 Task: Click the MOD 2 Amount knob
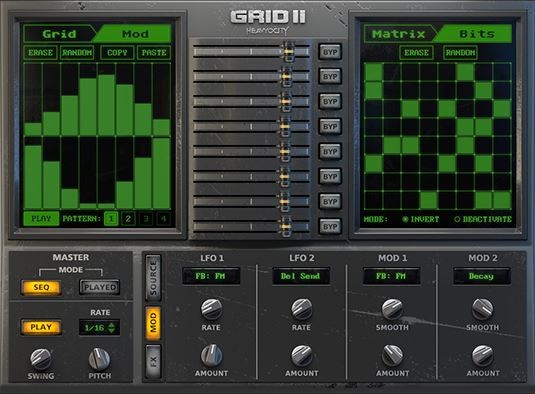click(482, 356)
